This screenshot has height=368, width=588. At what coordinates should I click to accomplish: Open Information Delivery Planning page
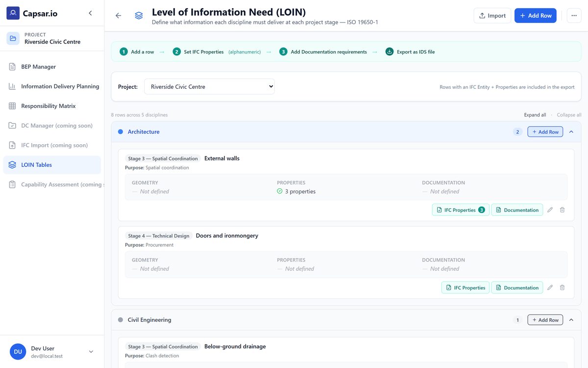52,86
